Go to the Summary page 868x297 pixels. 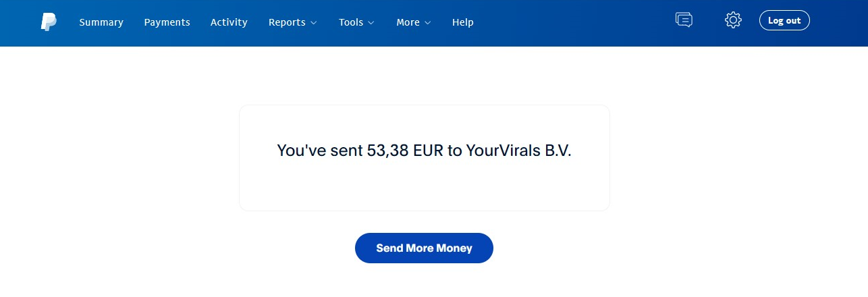click(101, 22)
